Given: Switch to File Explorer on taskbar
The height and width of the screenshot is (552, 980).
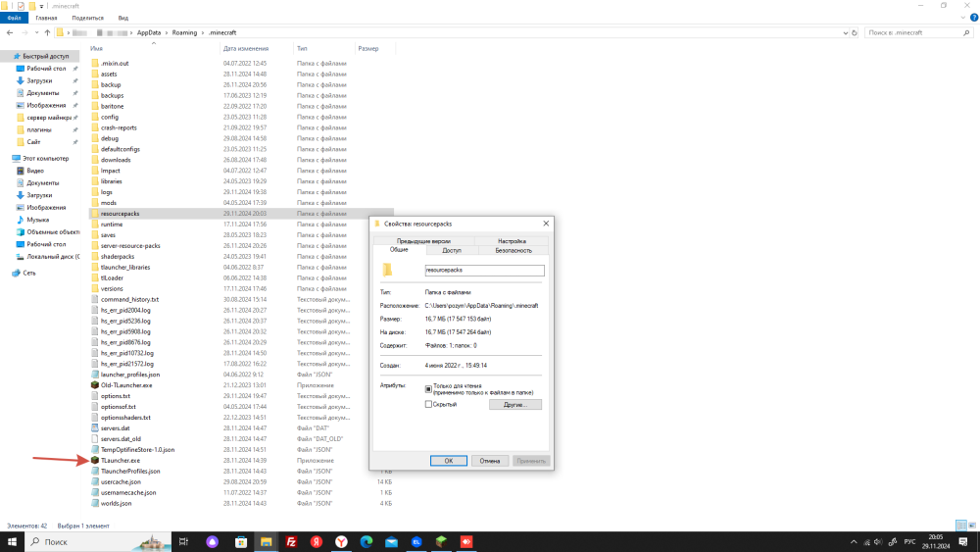Looking at the screenshot, I should tap(267, 541).
